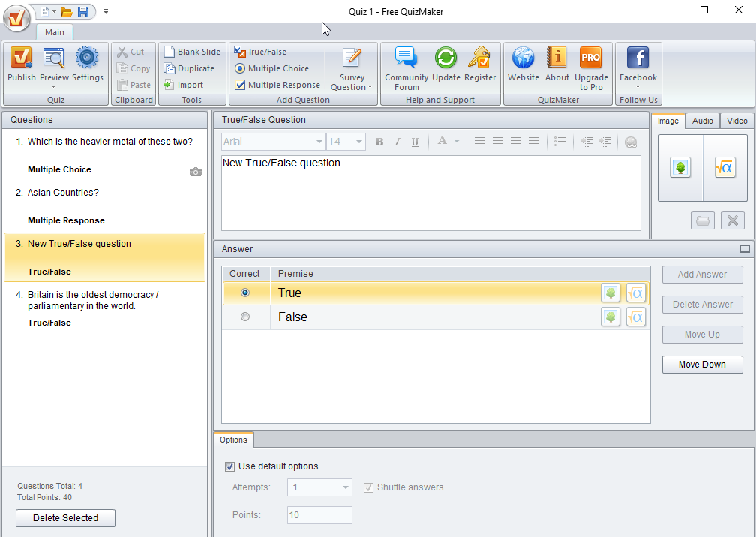Insert a Blank Slide
Viewport: 756px width, 537px height.
192,52
